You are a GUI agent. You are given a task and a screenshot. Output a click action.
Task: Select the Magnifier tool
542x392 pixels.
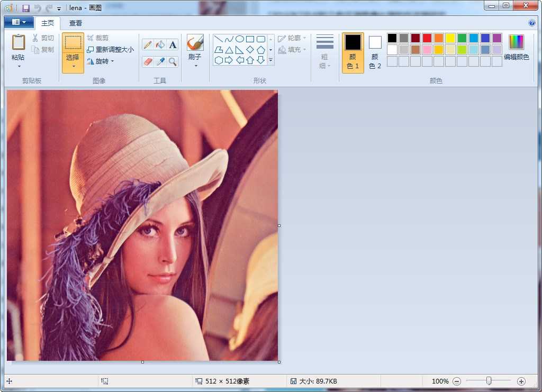click(x=173, y=62)
